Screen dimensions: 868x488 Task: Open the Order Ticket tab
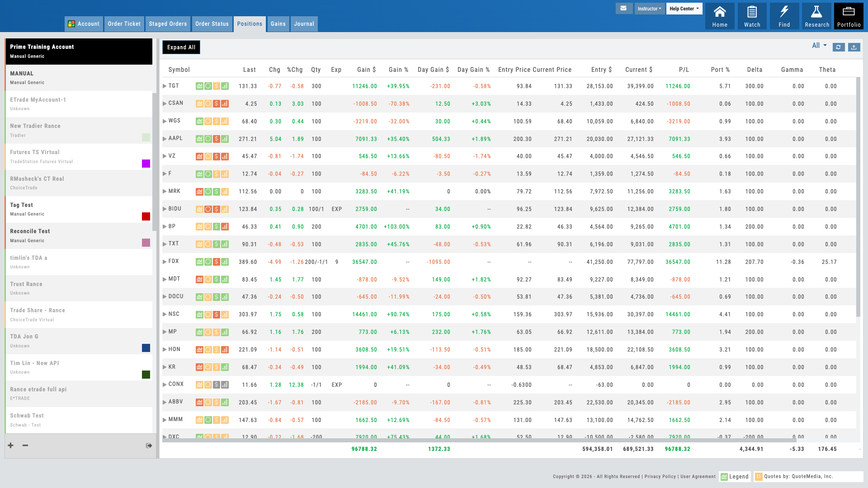(x=124, y=24)
